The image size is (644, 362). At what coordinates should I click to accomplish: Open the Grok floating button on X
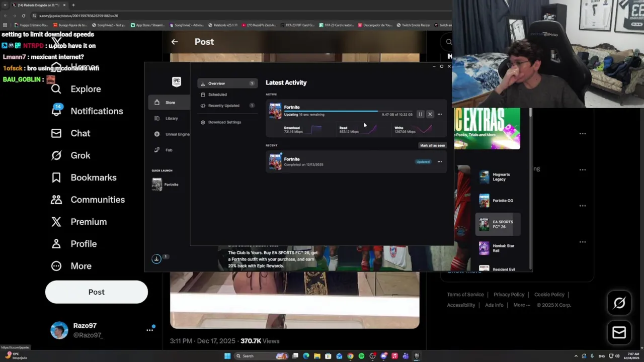(619, 303)
